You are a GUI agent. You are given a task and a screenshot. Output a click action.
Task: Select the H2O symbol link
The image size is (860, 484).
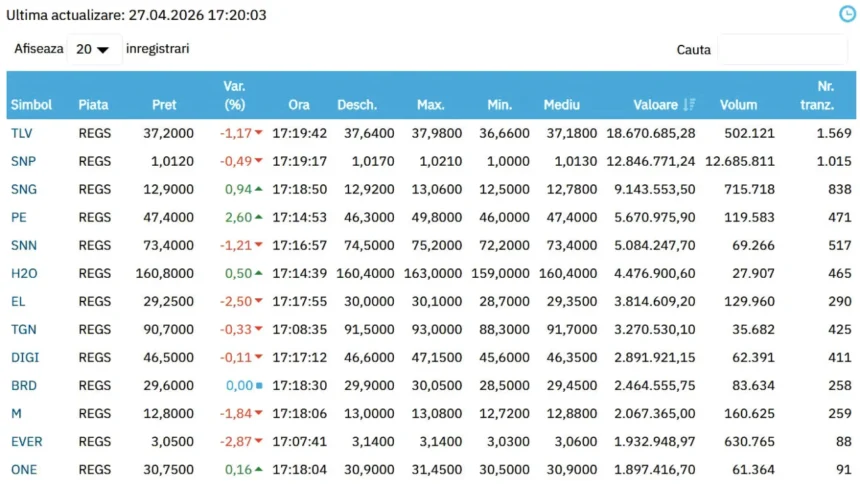(23, 273)
